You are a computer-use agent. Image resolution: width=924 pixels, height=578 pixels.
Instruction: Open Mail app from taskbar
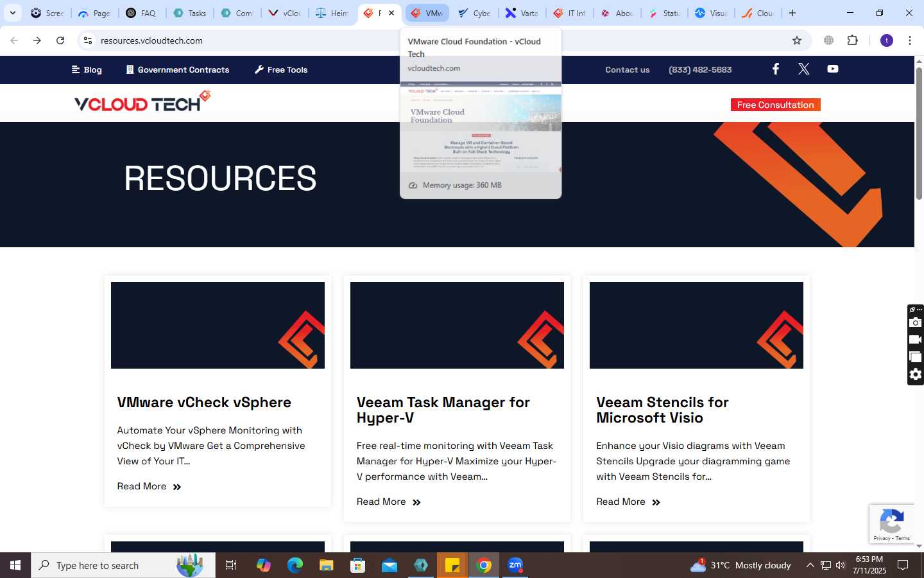coord(389,565)
